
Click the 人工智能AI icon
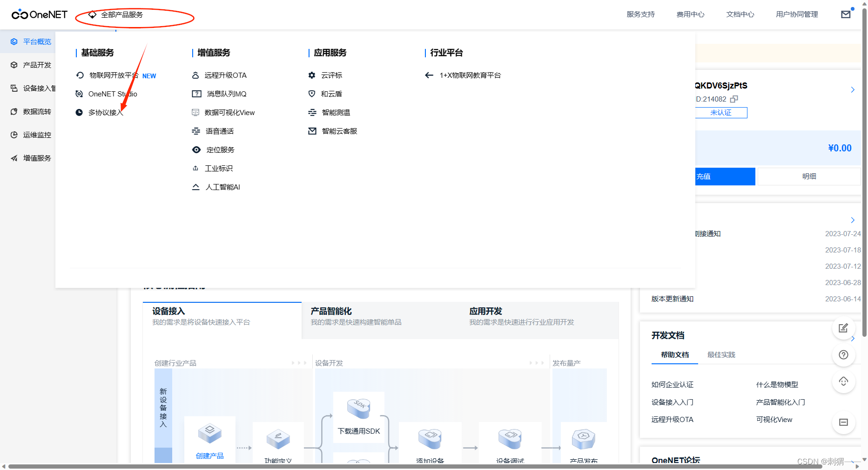point(196,187)
